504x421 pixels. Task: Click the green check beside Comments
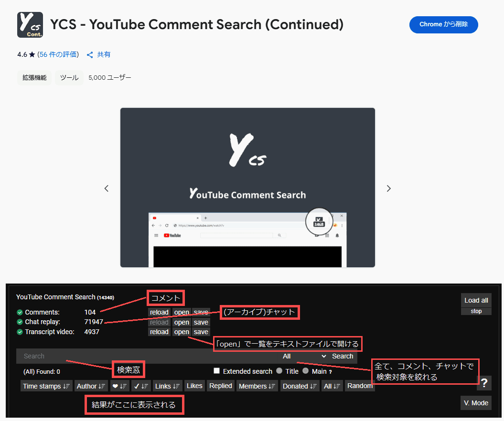point(20,312)
